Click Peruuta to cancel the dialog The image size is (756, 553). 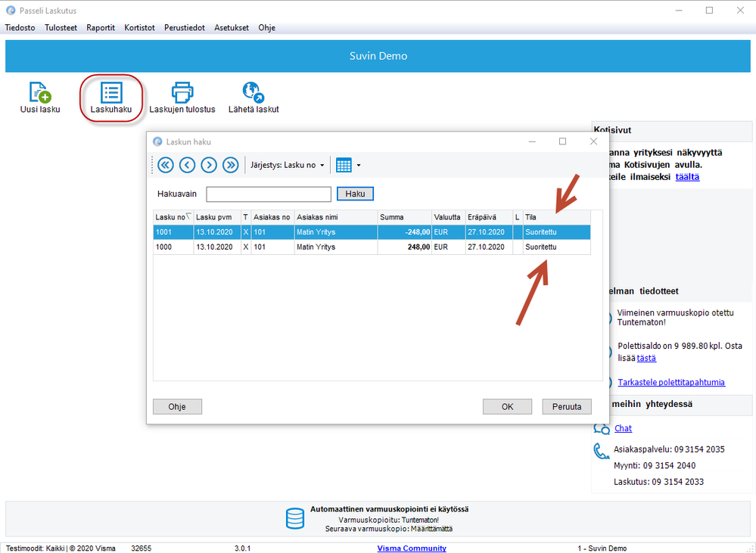567,406
